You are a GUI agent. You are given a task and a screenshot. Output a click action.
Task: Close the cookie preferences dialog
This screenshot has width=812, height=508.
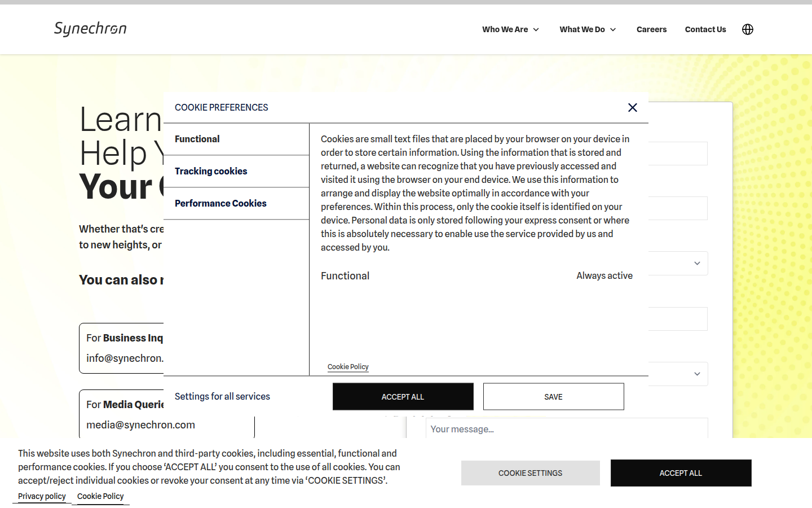click(632, 107)
